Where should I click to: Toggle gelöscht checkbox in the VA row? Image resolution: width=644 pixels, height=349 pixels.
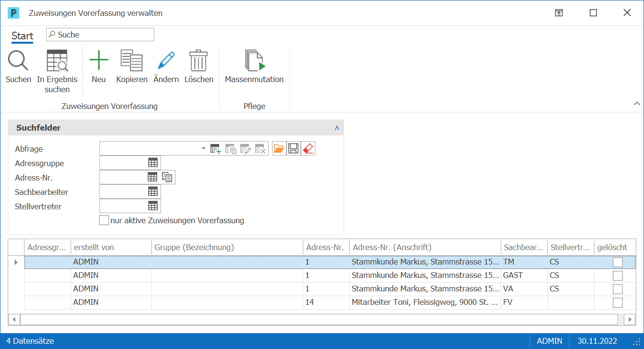(x=618, y=289)
